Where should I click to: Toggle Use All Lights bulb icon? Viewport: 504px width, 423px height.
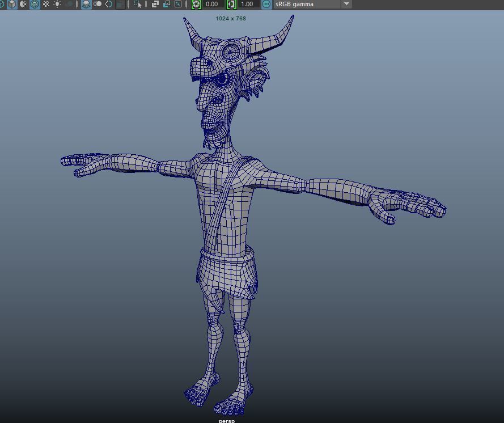[x=57, y=4]
